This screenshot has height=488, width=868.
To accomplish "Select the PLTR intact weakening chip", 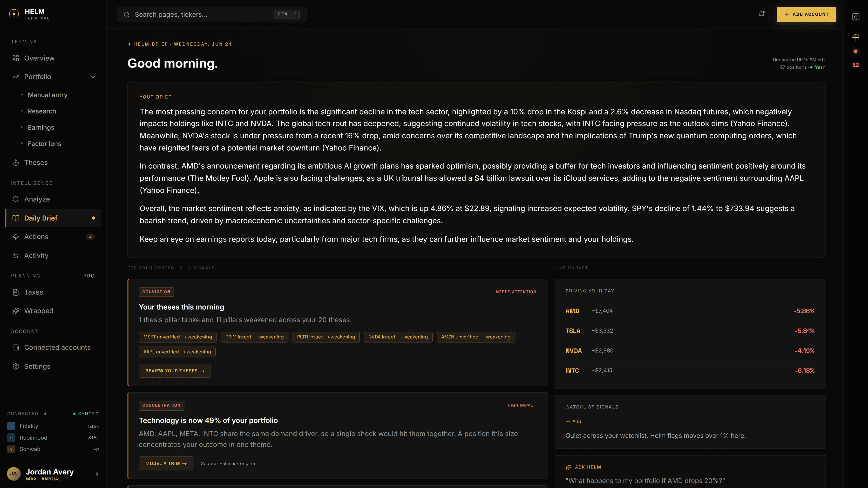I will [326, 337].
